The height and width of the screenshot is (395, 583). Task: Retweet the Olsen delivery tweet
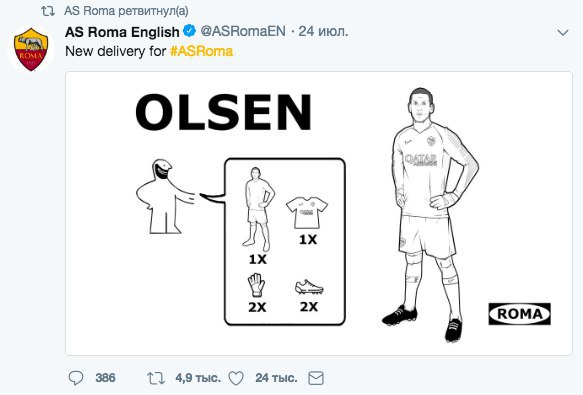pyautogui.click(x=156, y=378)
